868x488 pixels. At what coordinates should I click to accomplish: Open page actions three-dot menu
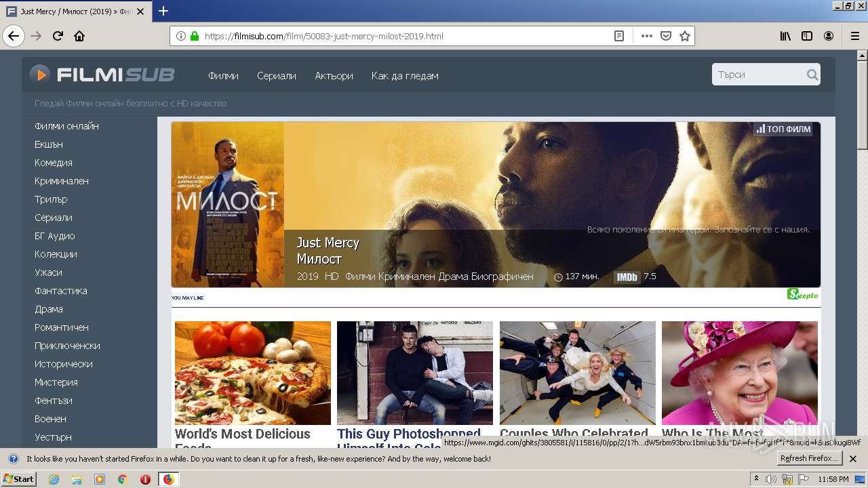coord(647,36)
